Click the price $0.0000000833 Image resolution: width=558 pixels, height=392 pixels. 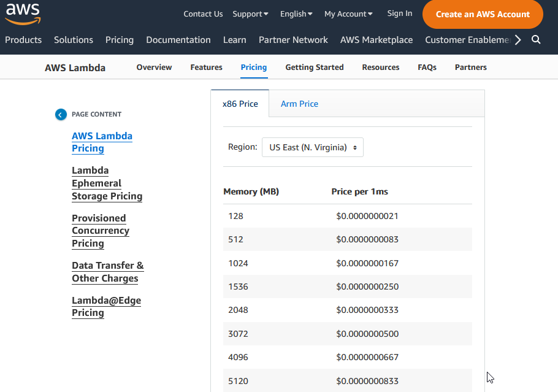coord(367,381)
